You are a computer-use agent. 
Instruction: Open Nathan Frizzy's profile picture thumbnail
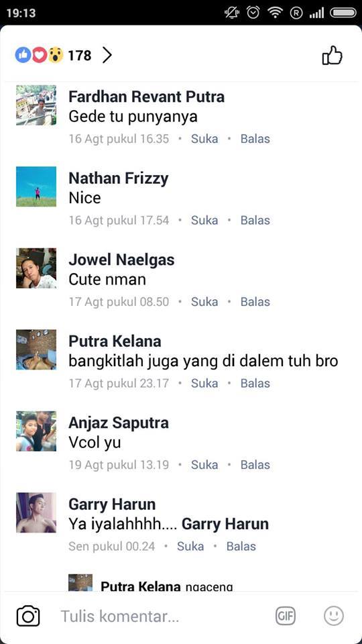36,186
